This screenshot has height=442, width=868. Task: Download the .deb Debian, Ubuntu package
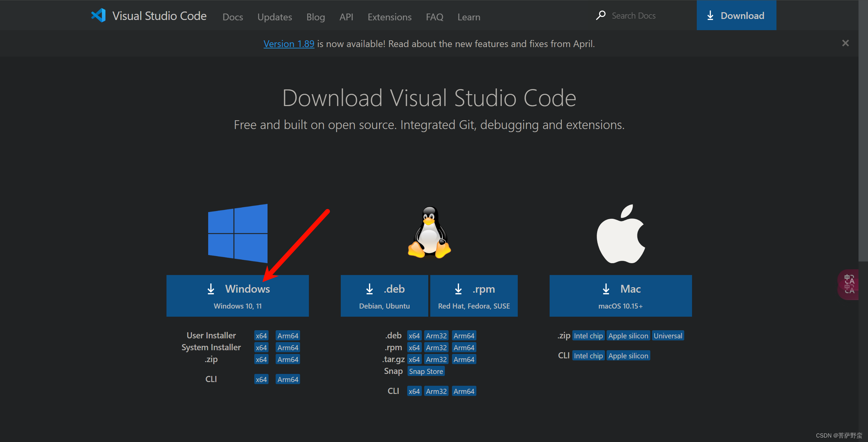[384, 296]
